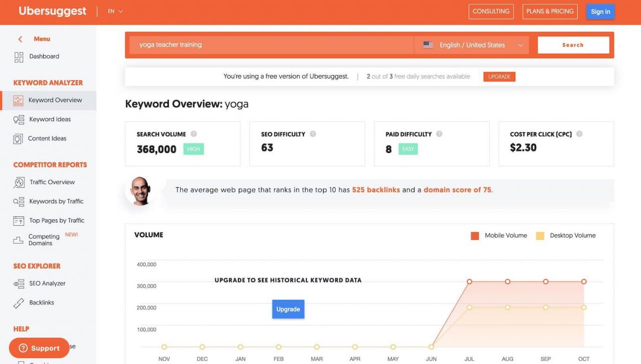Click the Sign in button

coord(600,12)
